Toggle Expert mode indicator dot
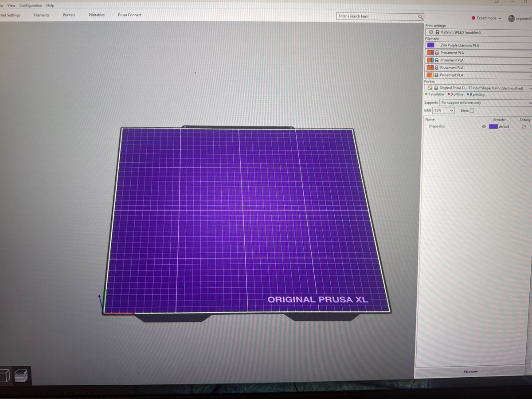The width and height of the screenshot is (532, 399). click(x=472, y=18)
